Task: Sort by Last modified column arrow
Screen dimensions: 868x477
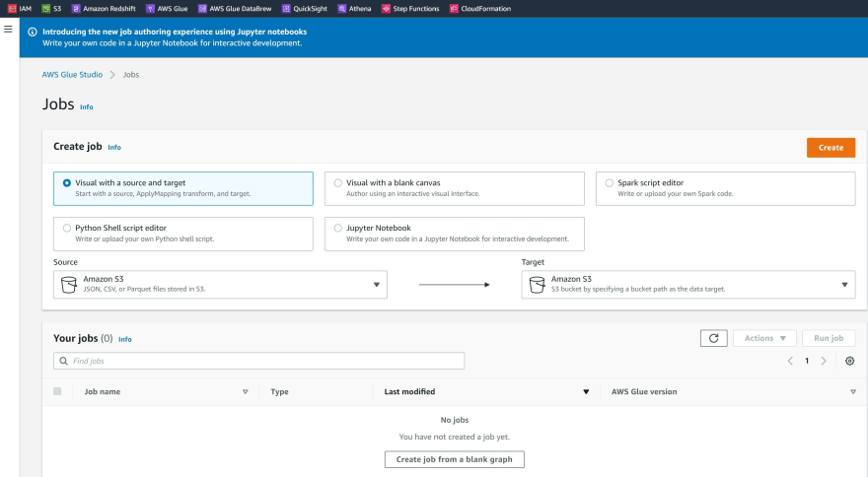Action: pos(586,392)
